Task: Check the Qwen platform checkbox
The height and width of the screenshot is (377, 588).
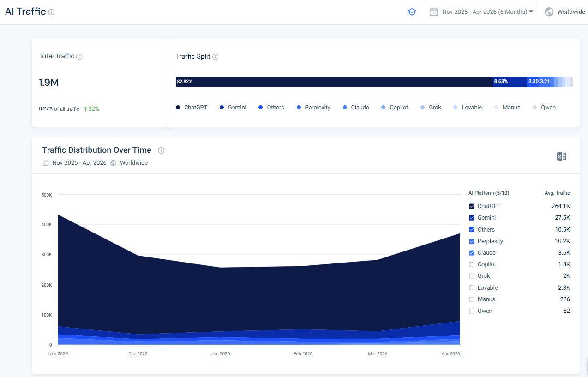Action: coord(472,311)
